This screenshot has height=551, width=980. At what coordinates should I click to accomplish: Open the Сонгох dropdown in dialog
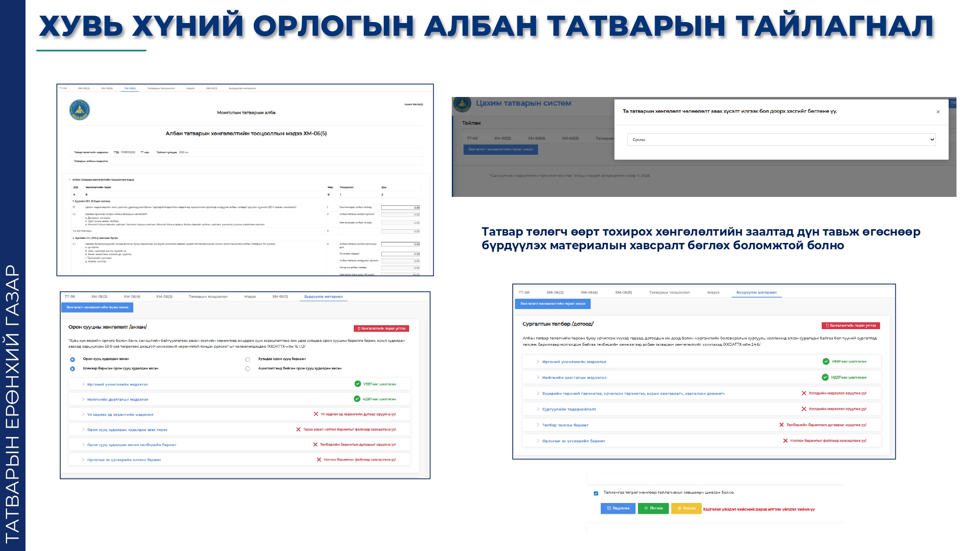(x=781, y=140)
